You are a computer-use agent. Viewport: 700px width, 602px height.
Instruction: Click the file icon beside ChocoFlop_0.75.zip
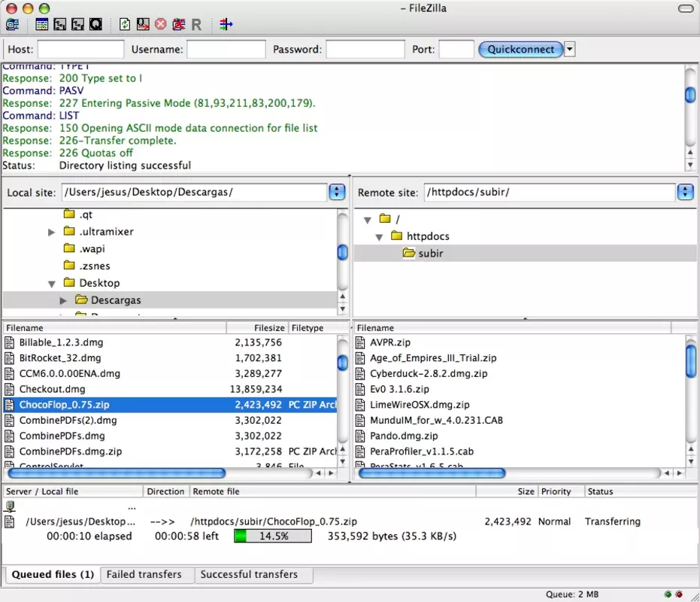click(9, 405)
